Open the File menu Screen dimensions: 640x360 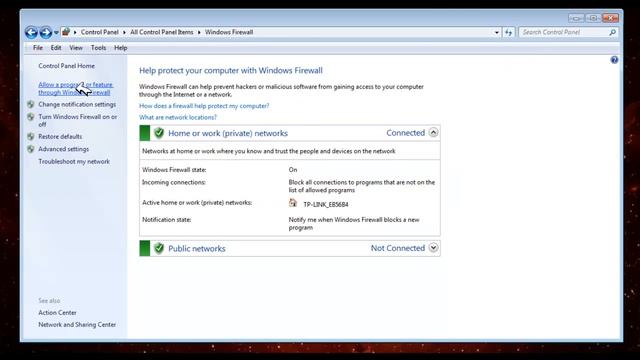pos(38,48)
